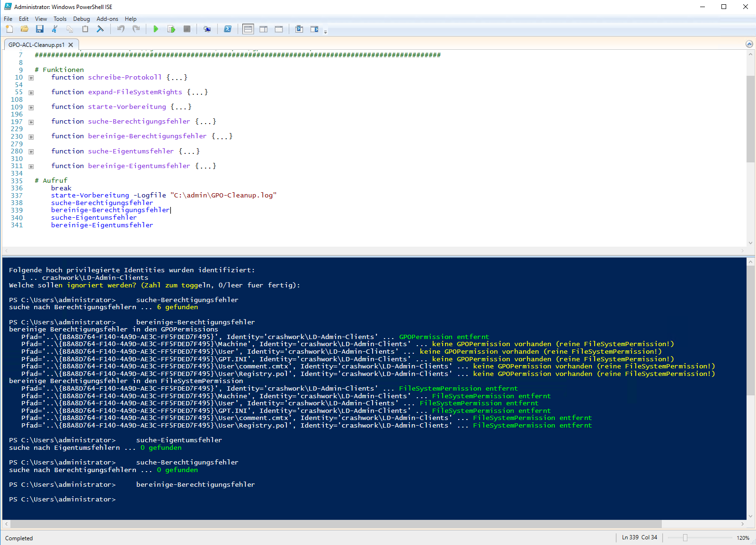Expand function expand-FileSystemRights block

point(31,93)
